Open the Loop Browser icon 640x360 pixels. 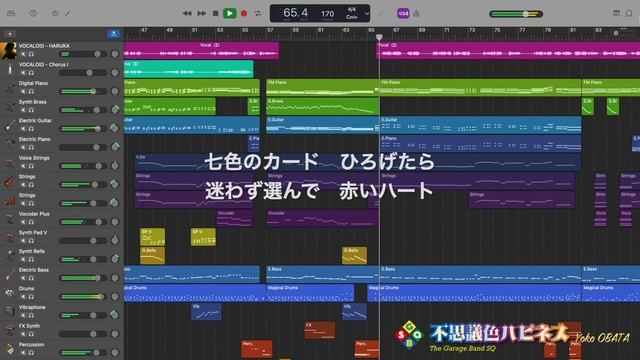click(x=629, y=13)
